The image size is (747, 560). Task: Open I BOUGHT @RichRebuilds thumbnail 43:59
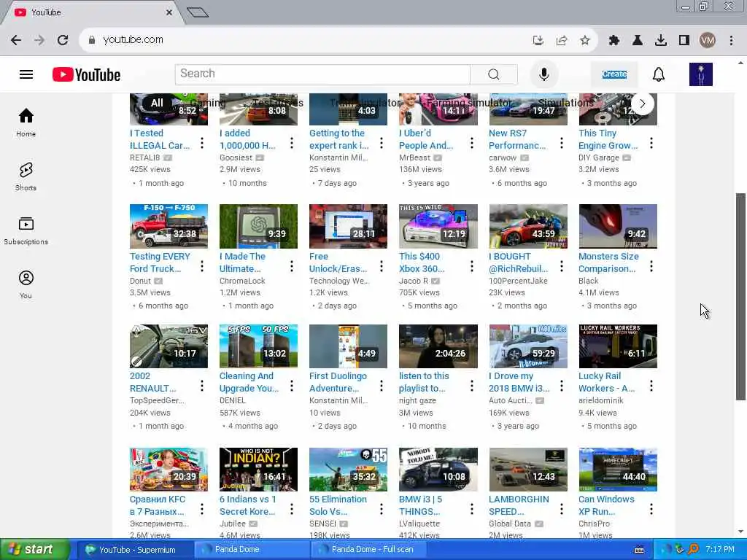click(x=528, y=226)
